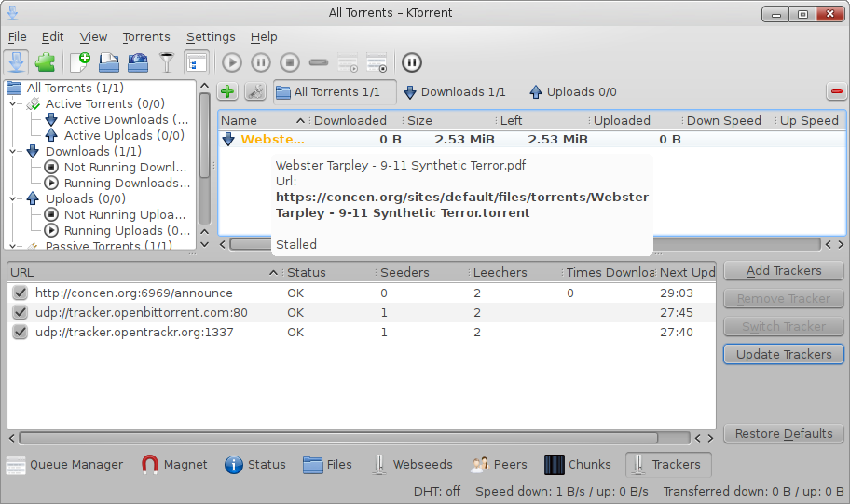Image resolution: width=850 pixels, height=504 pixels.
Task: Select the Uploads 0/0 view tab
Action: tap(573, 91)
